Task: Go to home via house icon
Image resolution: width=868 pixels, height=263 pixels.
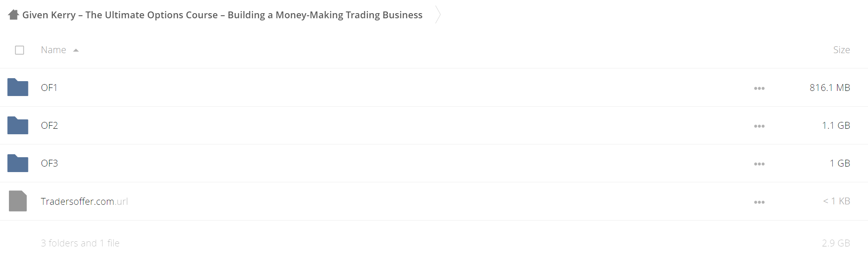Action: pos(14,15)
